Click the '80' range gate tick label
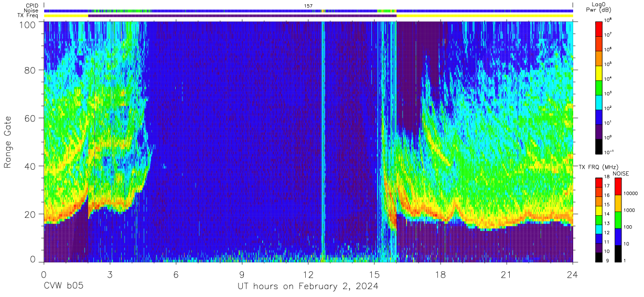This screenshot has height=297, width=644. tap(30, 70)
